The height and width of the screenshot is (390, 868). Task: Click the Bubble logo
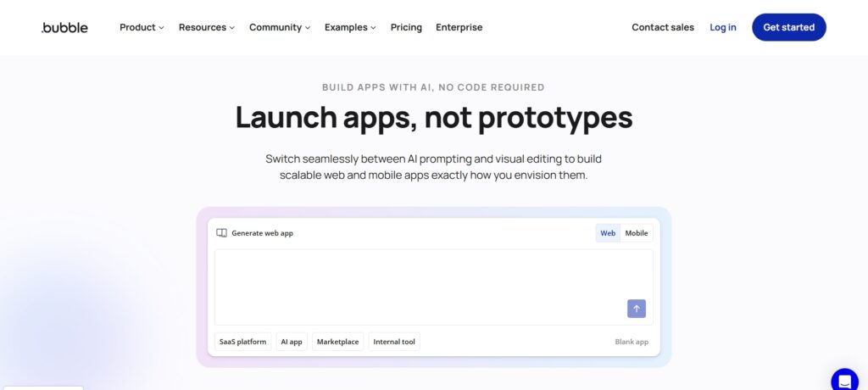point(64,27)
